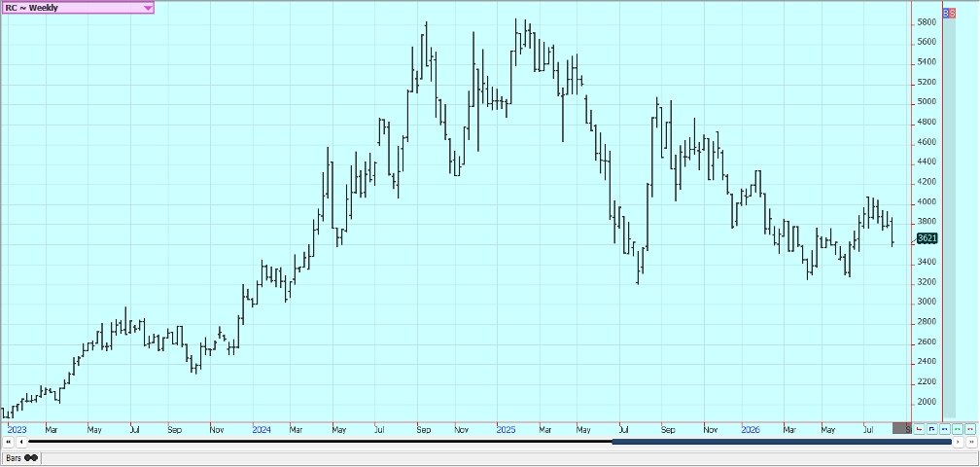Click the 5800 price axis label
This screenshot has width=980, height=467.
tap(926, 22)
